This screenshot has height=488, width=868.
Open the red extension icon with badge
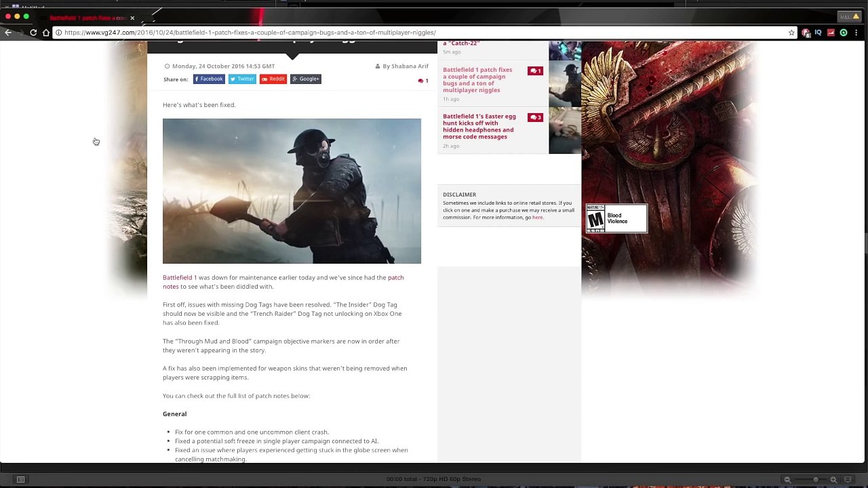click(x=806, y=33)
